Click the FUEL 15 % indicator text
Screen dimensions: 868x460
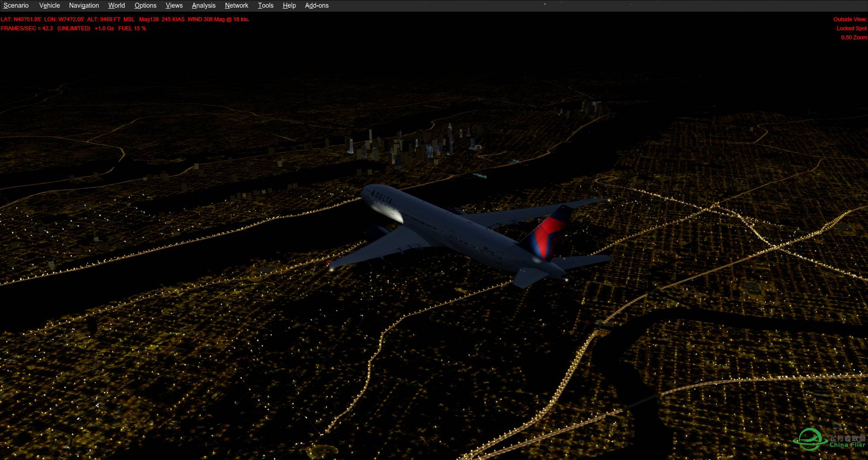[132, 28]
